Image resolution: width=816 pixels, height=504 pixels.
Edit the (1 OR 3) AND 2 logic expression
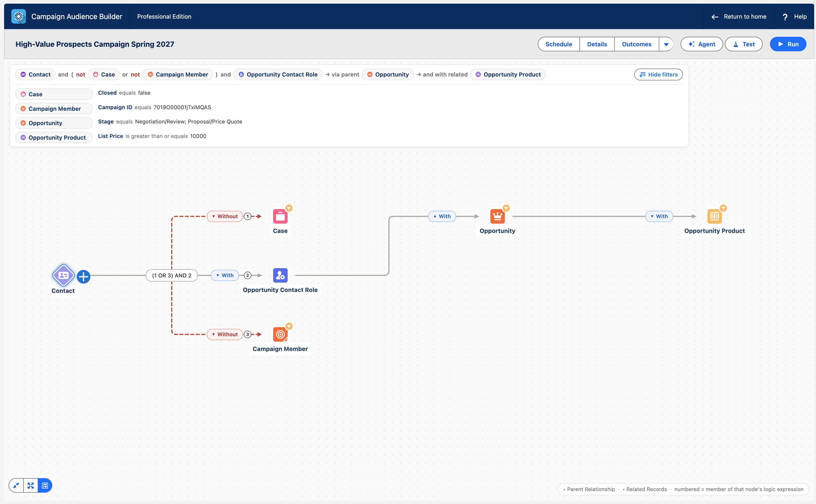(x=172, y=275)
